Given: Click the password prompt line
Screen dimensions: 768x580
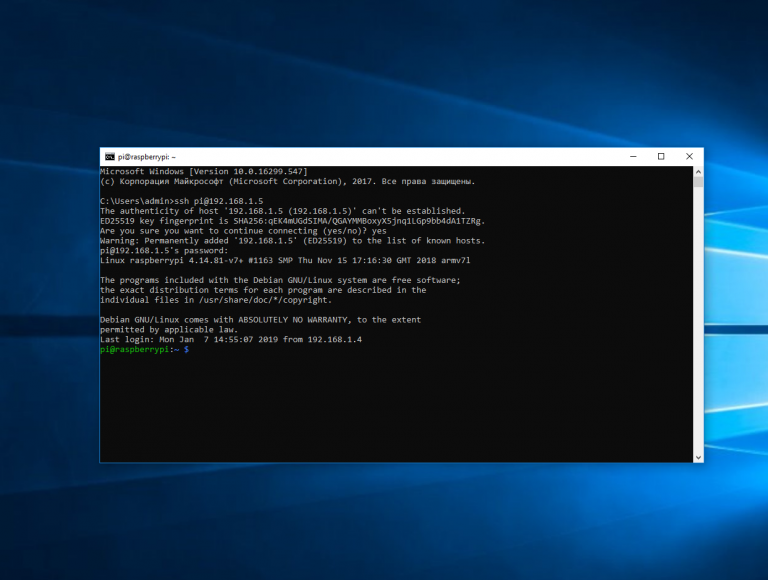Looking at the screenshot, I should coord(165,250).
